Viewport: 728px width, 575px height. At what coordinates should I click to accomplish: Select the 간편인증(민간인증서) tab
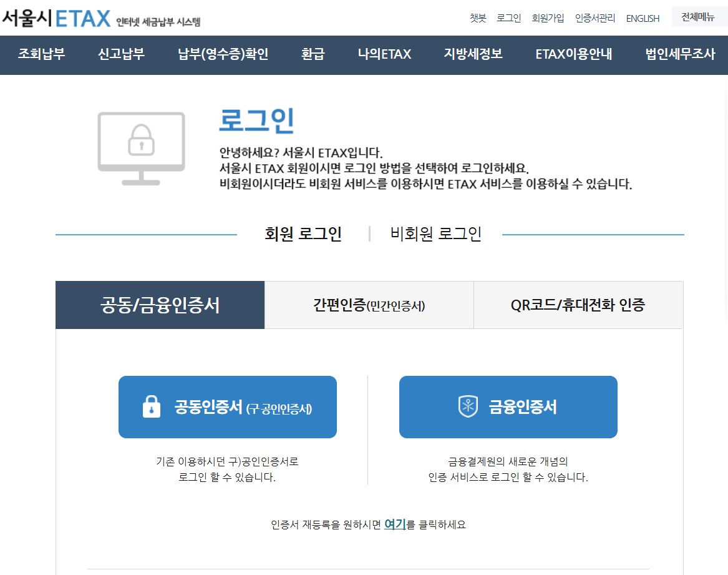pos(369,305)
